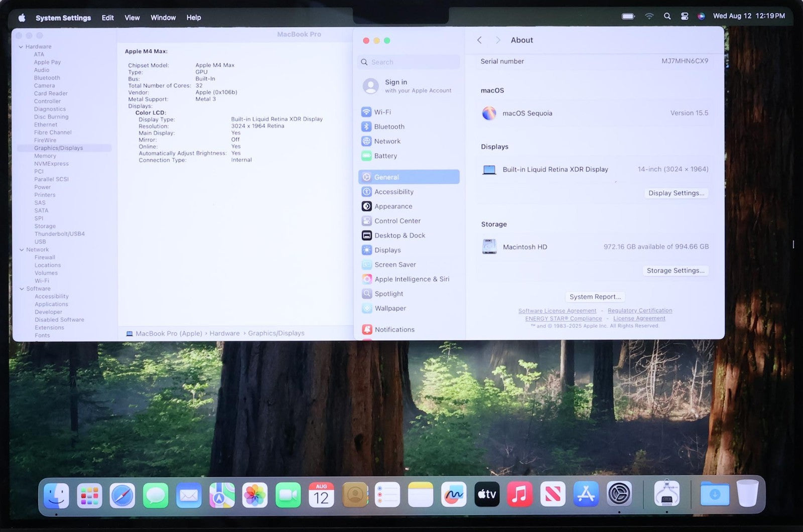Click the System Report... button
The height and width of the screenshot is (532, 803).
(x=595, y=297)
